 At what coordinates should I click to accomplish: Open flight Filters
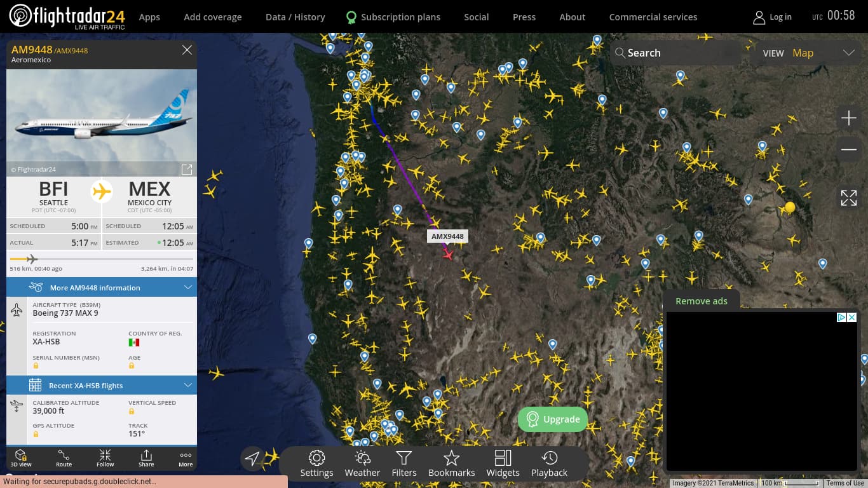click(404, 463)
